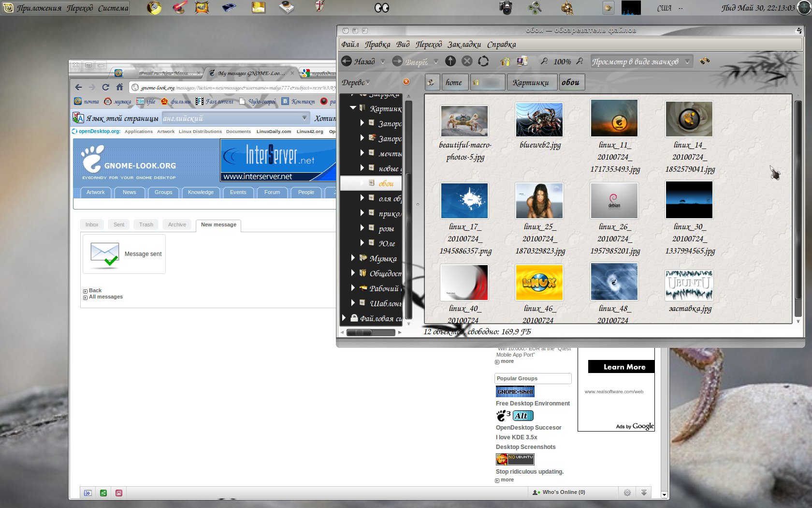812x508 pixels.
Task: Open the Вид menu
Action: [x=403, y=45]
